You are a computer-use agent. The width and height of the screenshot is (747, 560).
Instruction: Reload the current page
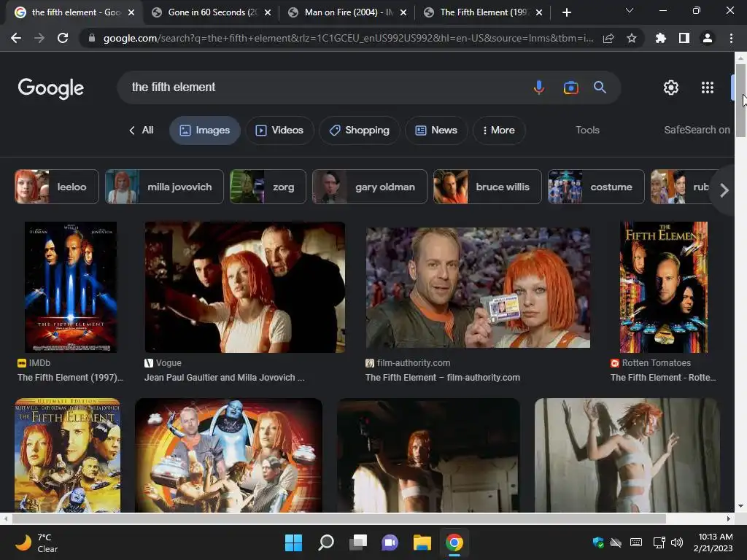(63, 38)
